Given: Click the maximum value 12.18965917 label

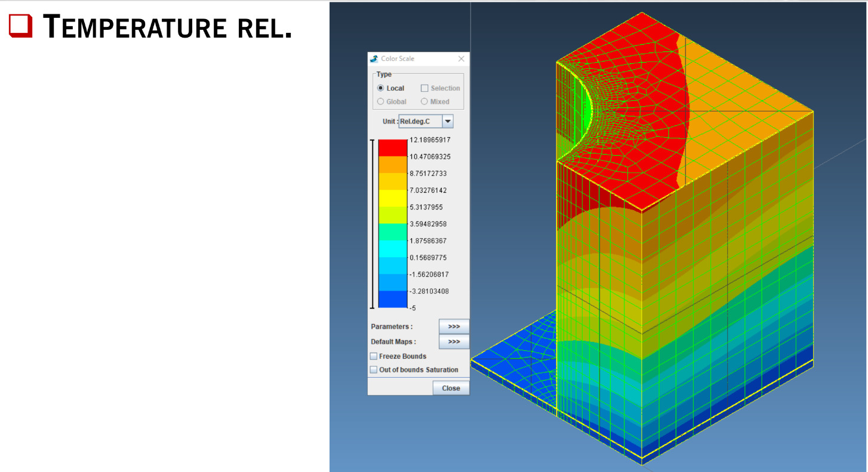Looking at the screenshot, I should (429, 140).
